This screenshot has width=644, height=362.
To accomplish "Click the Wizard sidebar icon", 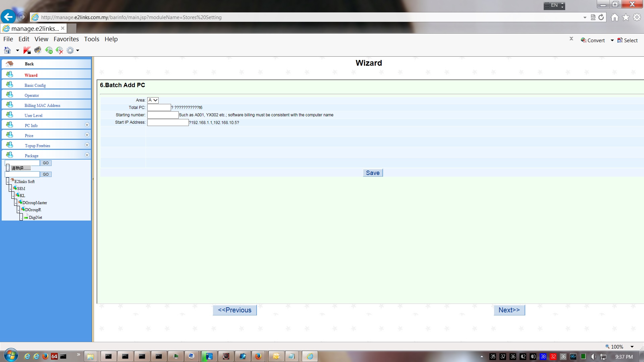I will tap(10, 74).
